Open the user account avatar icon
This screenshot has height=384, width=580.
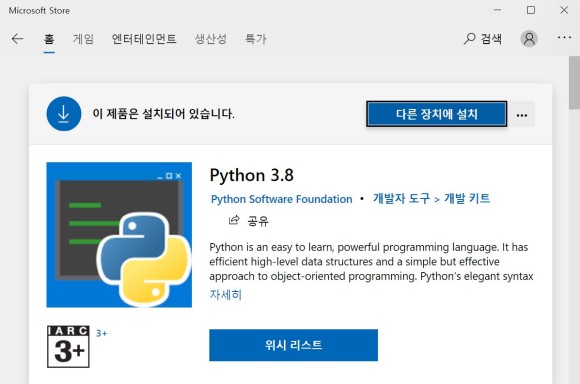point(529,39)
